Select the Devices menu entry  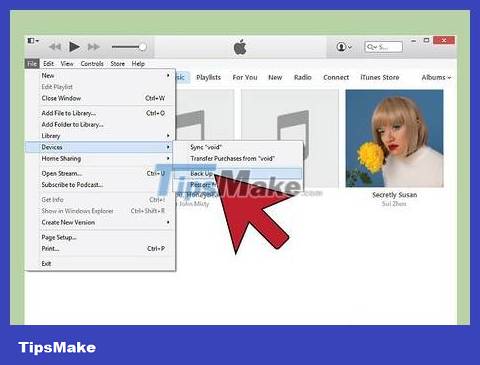coord(100,147)
